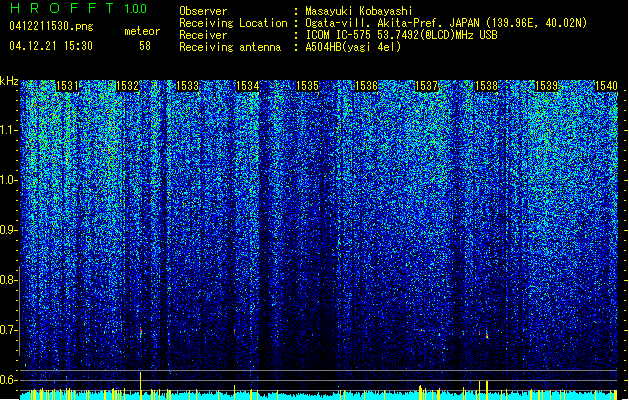Click the 1537 time marker

click(426, 86)
